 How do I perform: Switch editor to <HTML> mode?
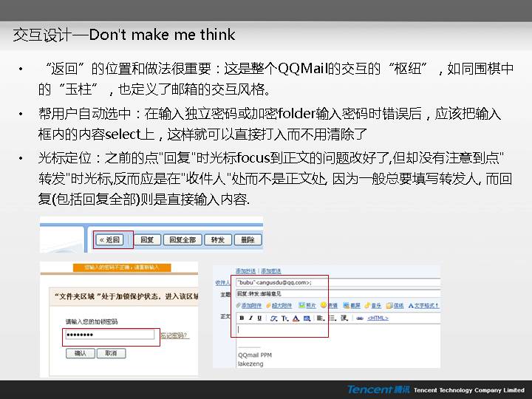click(377, 318)
